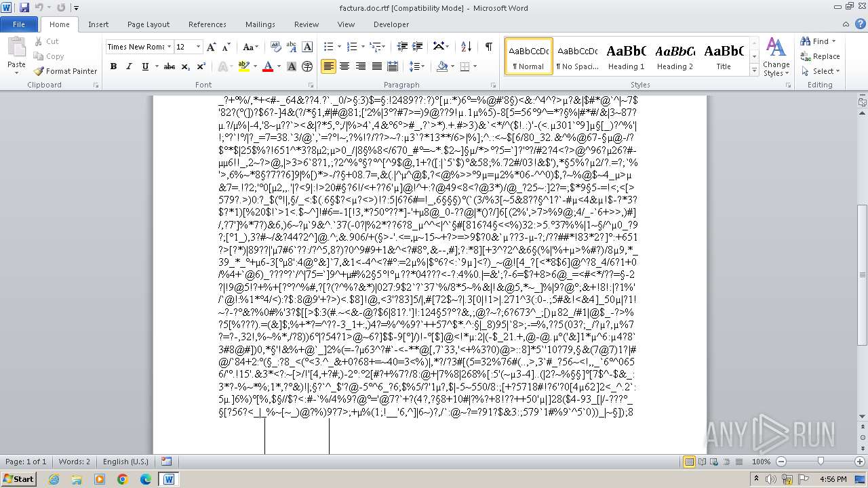868x488 pixels.
Task: Open Change Styles menu
Action: click(x=776, y=57)
